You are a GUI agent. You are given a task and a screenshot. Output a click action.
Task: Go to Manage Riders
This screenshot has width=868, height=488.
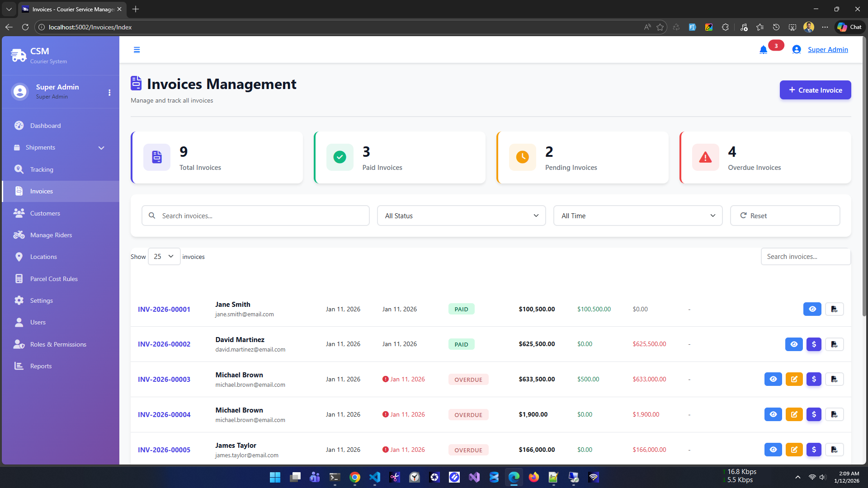pyautogui.click(x=51, y=235)
